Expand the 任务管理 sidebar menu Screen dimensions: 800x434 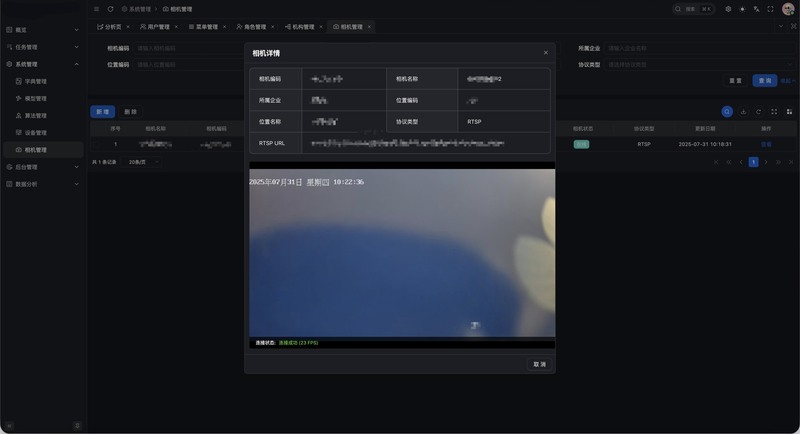[x=43, y=47]
